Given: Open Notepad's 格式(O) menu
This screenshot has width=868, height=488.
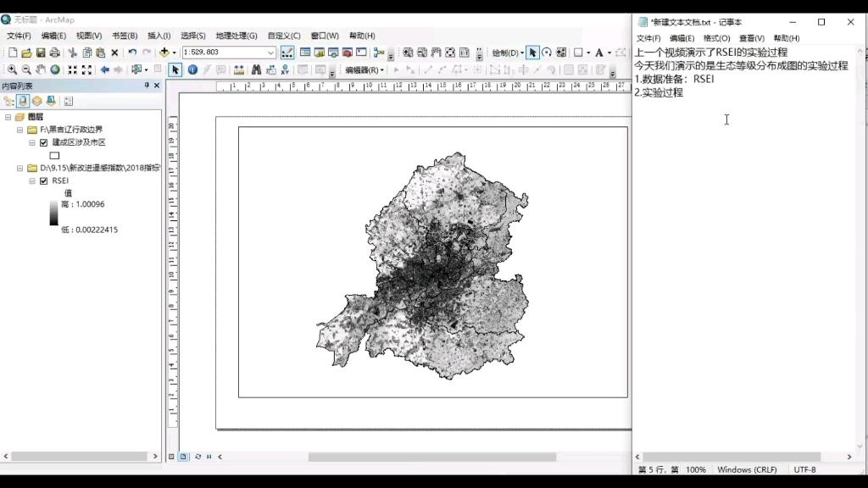Looking at the screenshot, I should 720,37.
